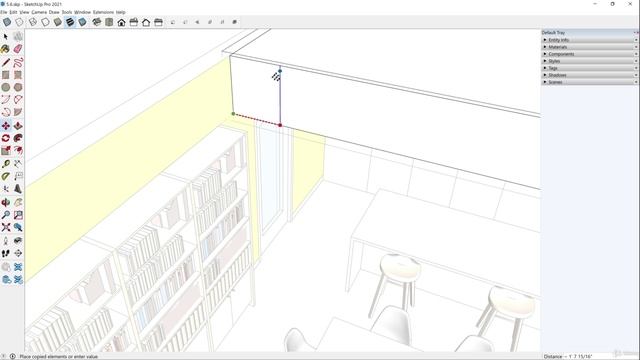
Task: Pick the Pie arc tool
Action: pyautogui.click(x=18, y=112)
